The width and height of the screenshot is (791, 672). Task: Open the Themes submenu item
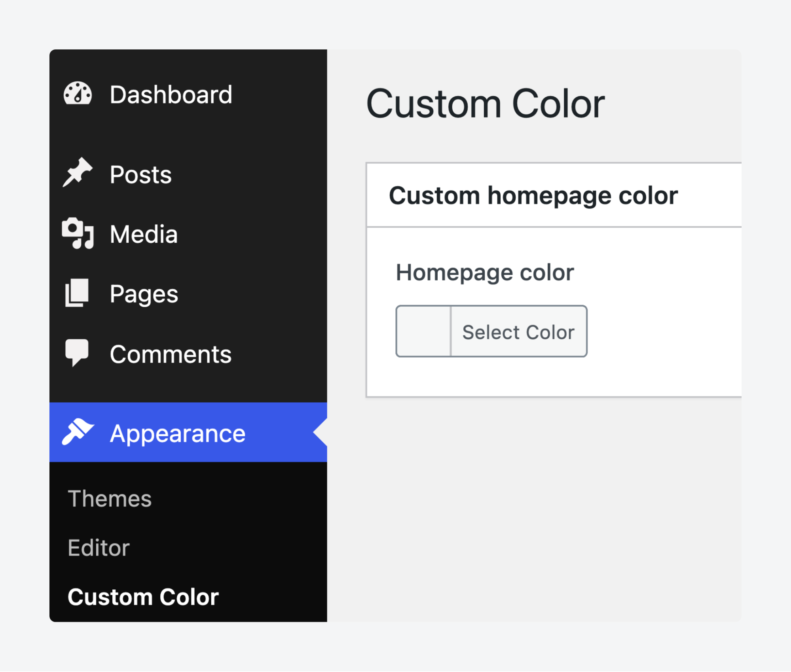click(110, 498)
